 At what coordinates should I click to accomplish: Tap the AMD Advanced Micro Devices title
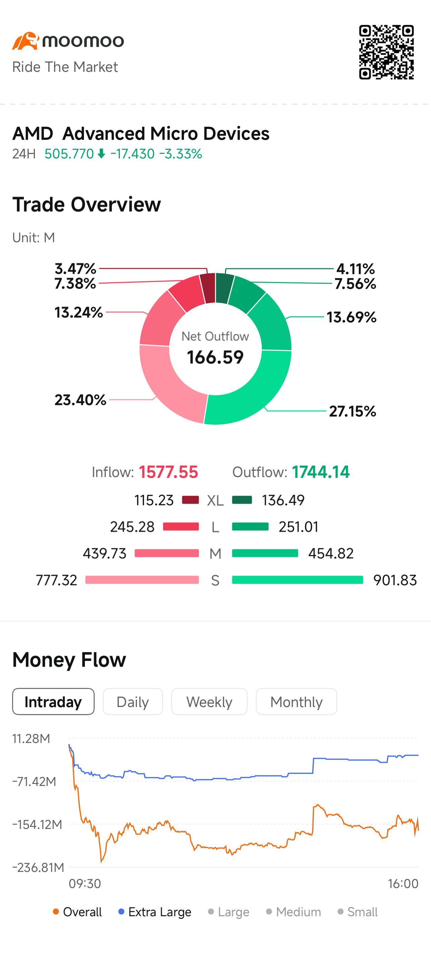click(141, 134)
